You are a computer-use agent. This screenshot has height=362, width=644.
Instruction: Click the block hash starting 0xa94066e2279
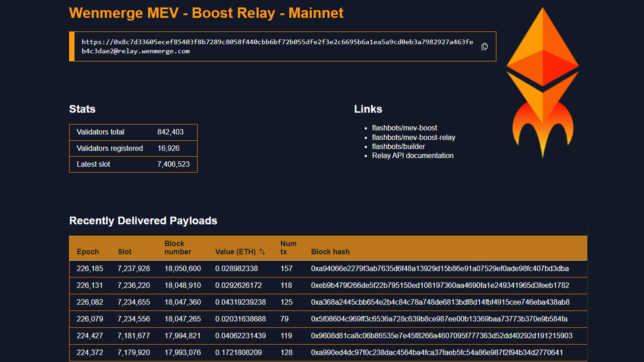(x=440, y=269)
